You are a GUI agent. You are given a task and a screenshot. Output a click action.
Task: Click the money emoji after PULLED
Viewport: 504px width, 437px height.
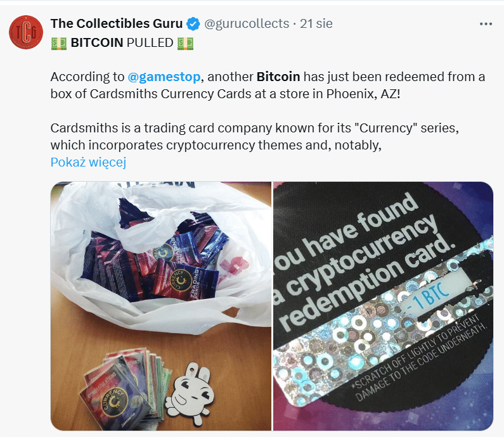click(186, 43)
